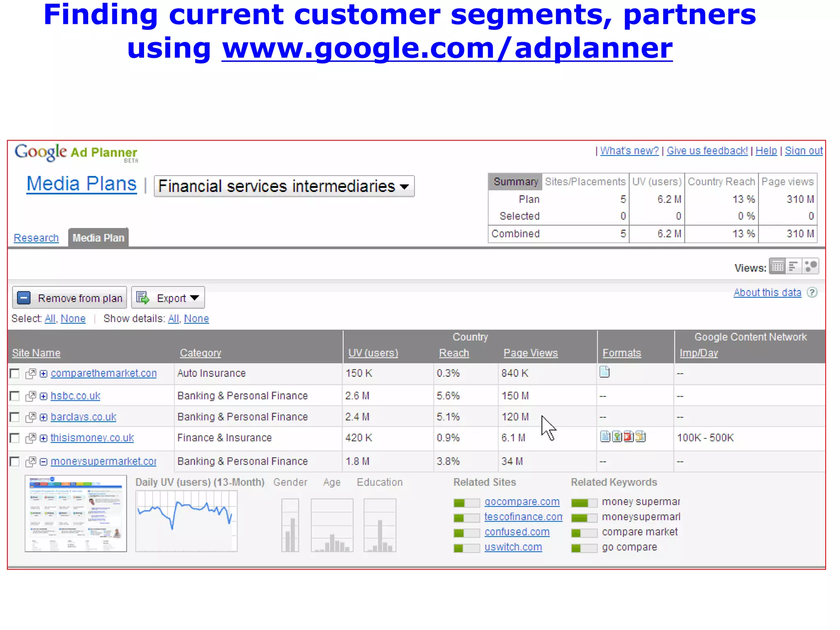The image size is (840, 630).
Task: Sort by Category column
Action: tap(201, 353)
